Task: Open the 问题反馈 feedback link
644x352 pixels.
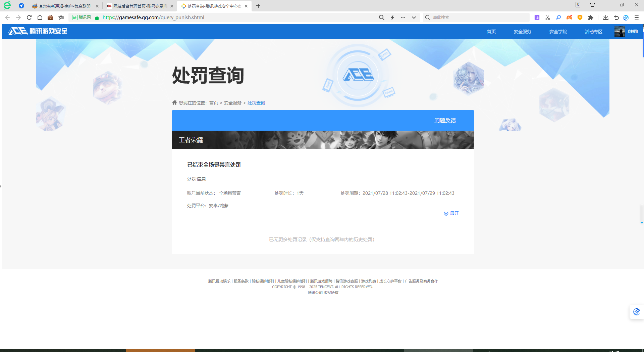Action: click(445, 120)
